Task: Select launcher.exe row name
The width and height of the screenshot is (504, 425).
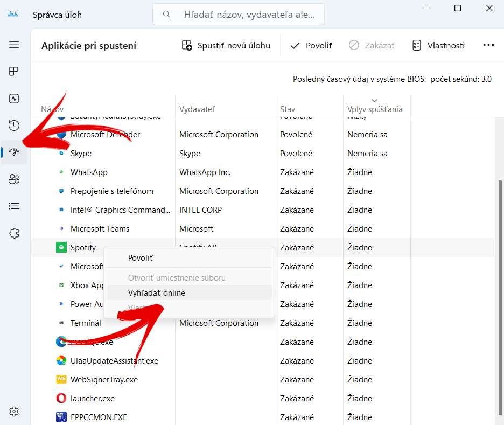Action: (93, 398)
